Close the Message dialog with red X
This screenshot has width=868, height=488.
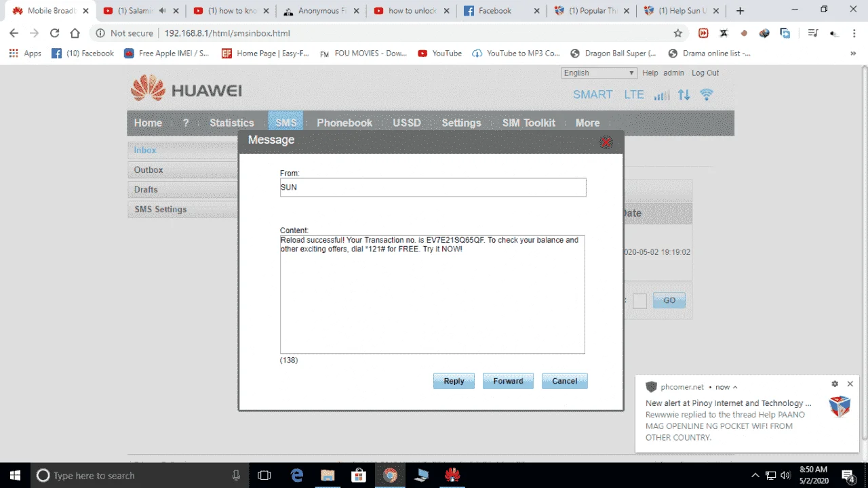pos(606,142)
